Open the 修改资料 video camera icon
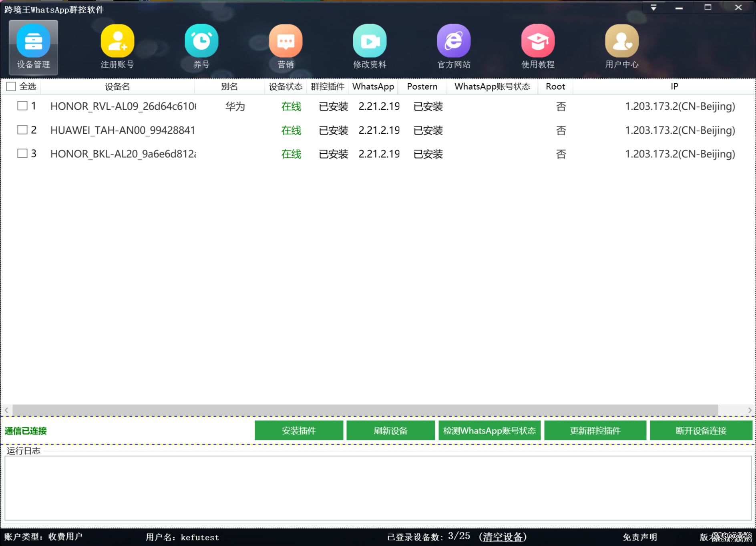This screenshot has height=546, width=756. pyautogui.click(x=370, y=47)
